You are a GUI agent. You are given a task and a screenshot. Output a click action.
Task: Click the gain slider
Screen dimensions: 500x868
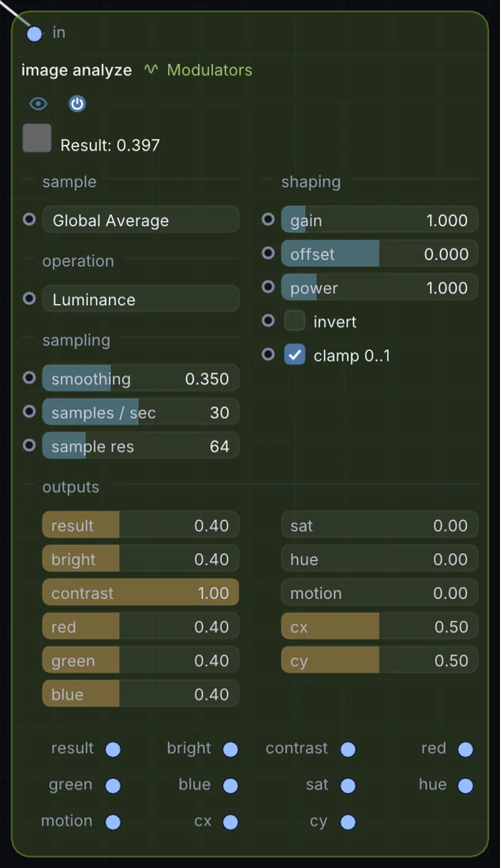[379, 220]
